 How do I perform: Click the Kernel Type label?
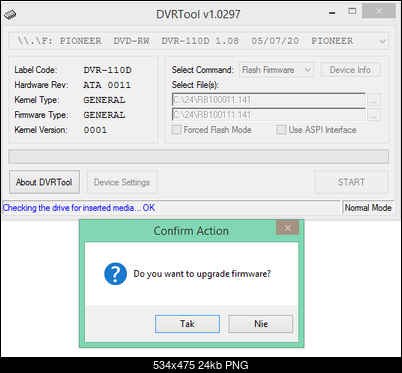pyautogui.click(x=37, y=100)
